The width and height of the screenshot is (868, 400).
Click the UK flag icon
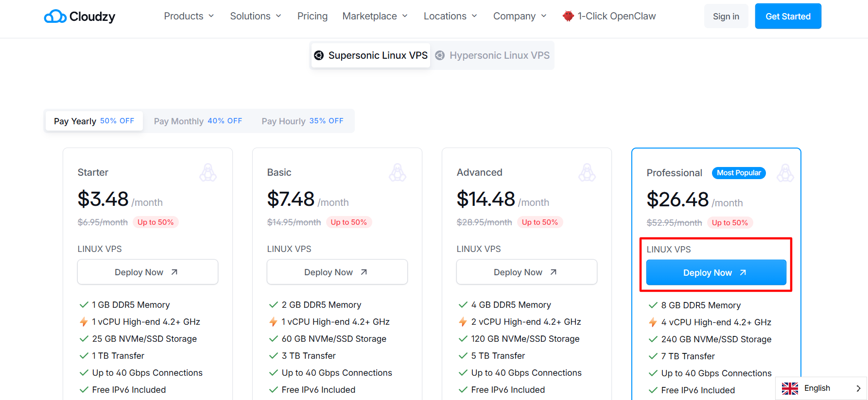coord(790,388)
